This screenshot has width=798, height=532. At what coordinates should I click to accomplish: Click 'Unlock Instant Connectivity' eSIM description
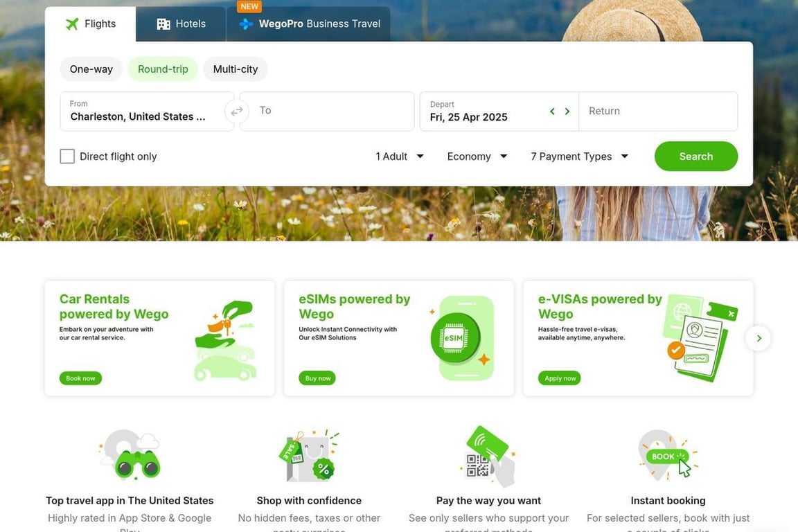pyautogui.click(x=348, y=333)
